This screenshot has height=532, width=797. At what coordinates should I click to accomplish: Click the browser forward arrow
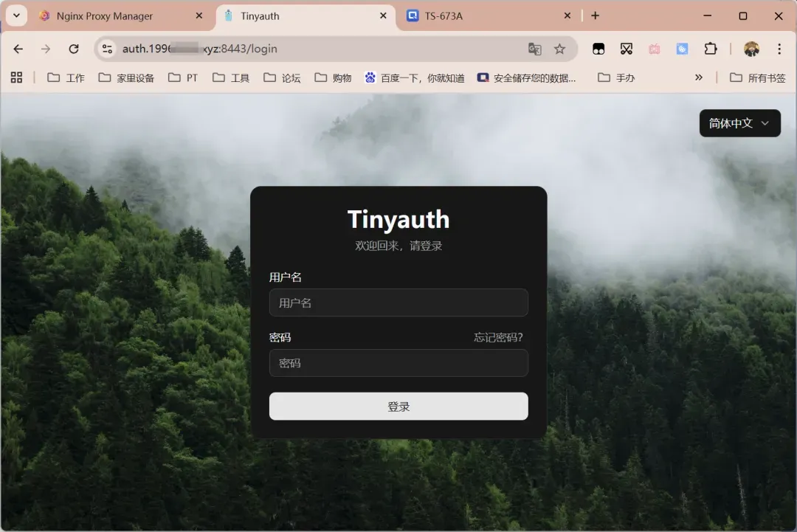coord(46,49)
